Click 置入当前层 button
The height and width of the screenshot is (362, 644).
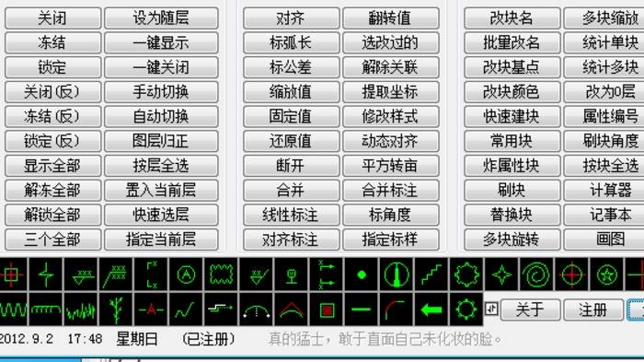[x=161, y=190]
